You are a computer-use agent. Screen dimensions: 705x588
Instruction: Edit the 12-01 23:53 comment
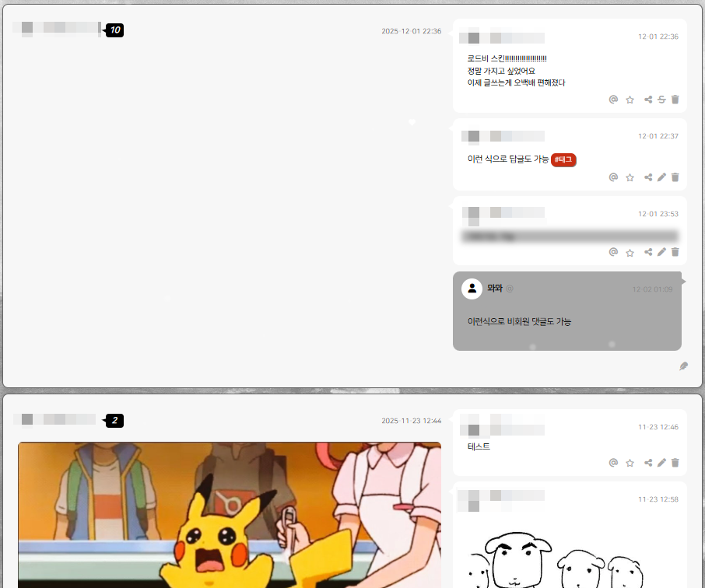point(661,252)
